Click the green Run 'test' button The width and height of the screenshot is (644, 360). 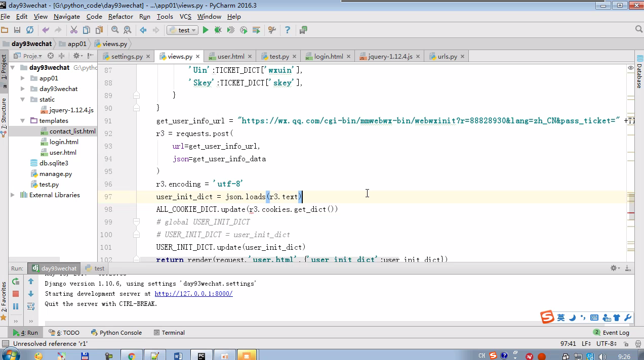click(x=206, y=30)
